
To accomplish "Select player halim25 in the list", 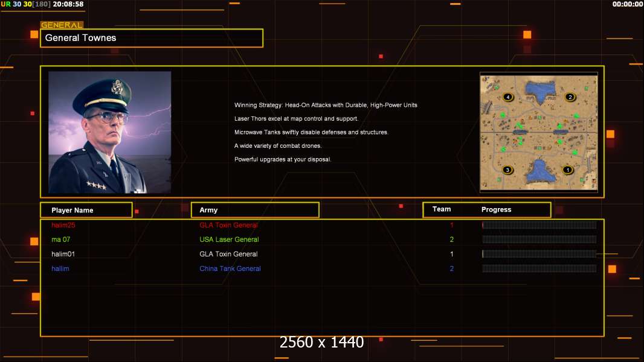I will coord(63,225).
